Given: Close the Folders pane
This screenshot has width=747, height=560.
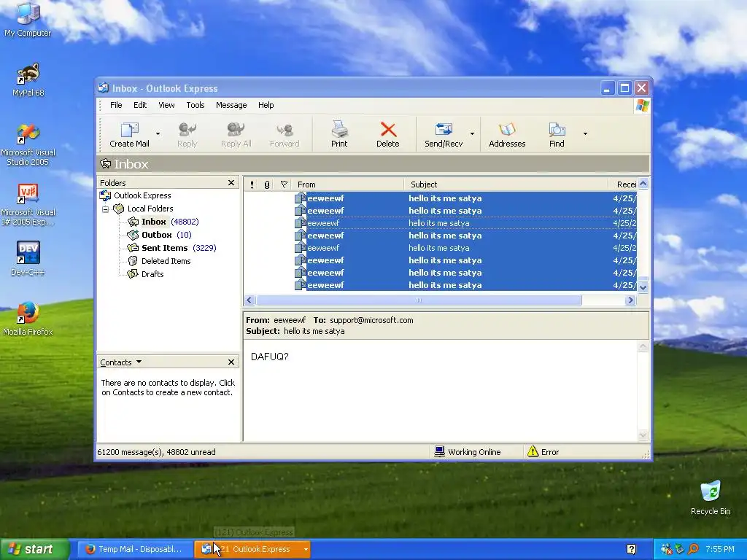Looking at the screenshot, I should click(231, 183).
